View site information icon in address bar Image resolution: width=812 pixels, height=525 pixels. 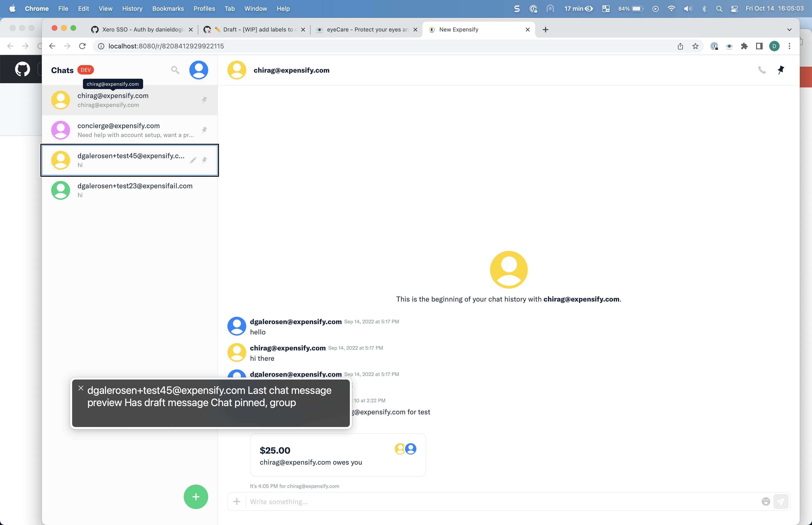[101, 46]
